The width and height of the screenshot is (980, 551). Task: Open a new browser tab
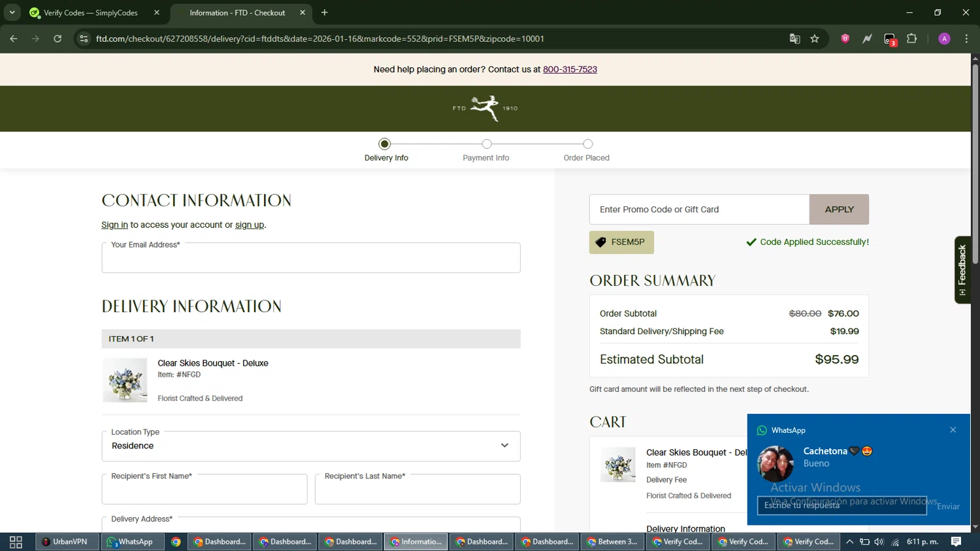pyautogui.click(x=325, y=12)
